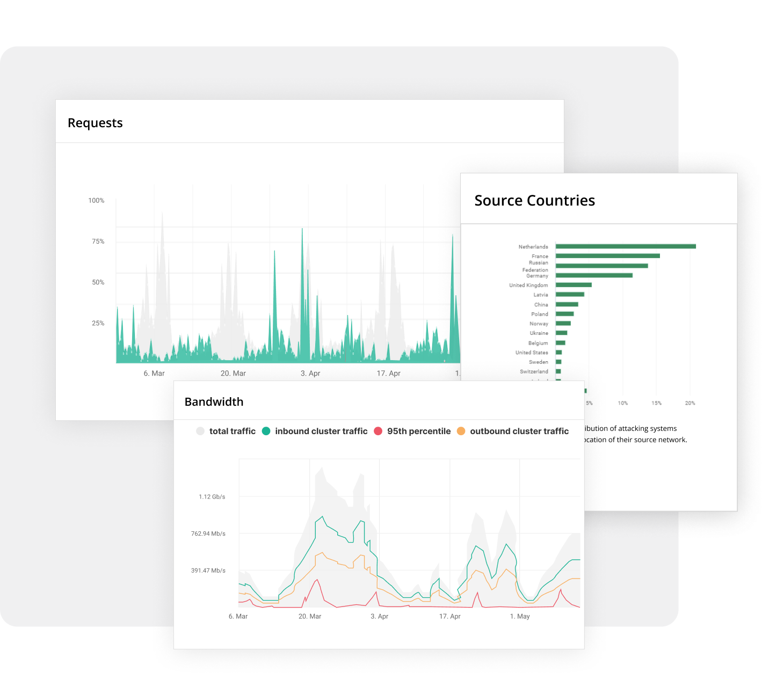Click the red 95th percentile legend dot
The width and height of the screenshot is (784, 673).
(x=378, y=431)
